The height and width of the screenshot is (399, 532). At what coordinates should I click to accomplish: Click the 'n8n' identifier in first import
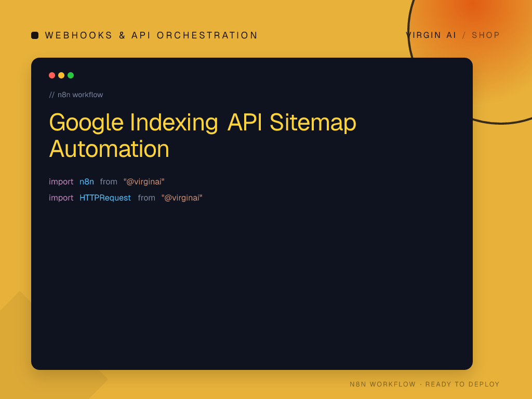click(87, 182)
